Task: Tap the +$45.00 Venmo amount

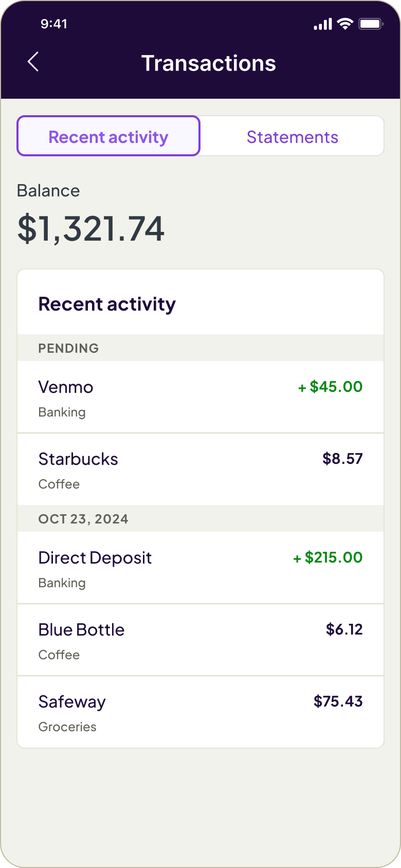Action: [x=331, y=387]
